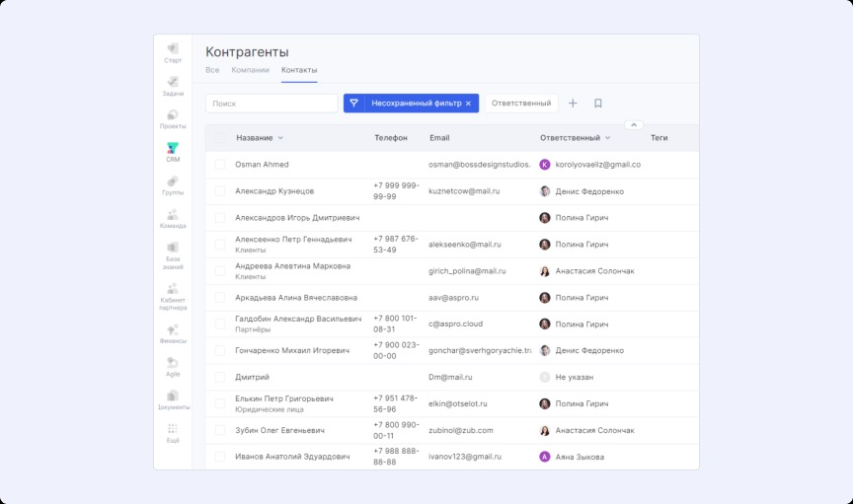Viewport: 853px width, 504px height.
Task: Click into the Поиск search field
Action: tap(271, 104)
